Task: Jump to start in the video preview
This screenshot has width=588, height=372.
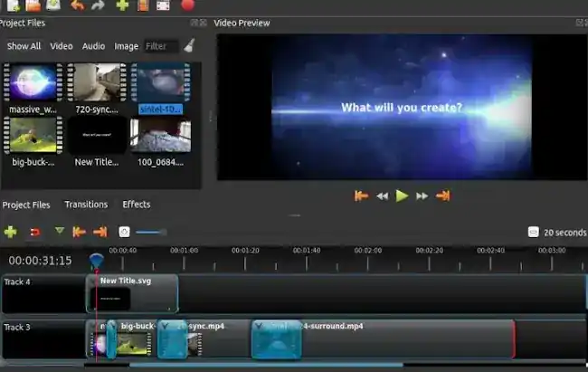Action: (362, 196)
